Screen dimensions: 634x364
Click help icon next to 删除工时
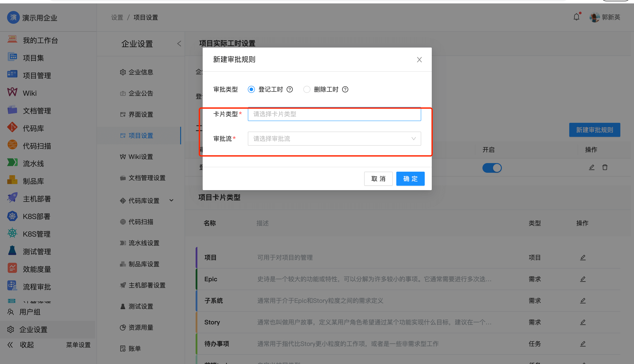[345, 90]
